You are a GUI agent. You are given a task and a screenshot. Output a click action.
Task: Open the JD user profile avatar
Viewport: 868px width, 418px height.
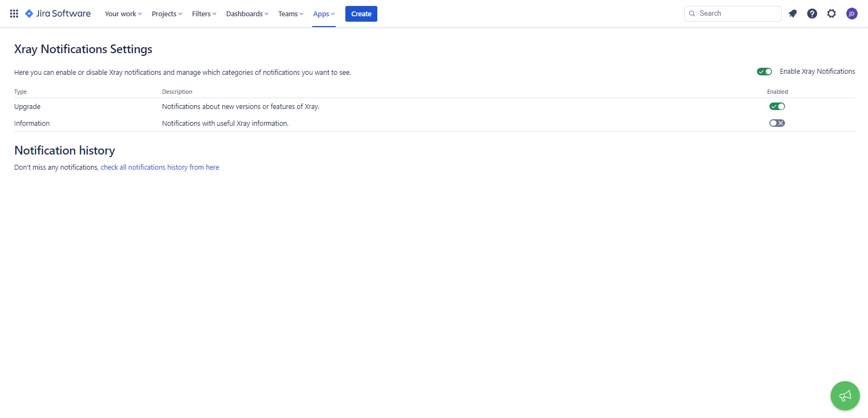852,14
